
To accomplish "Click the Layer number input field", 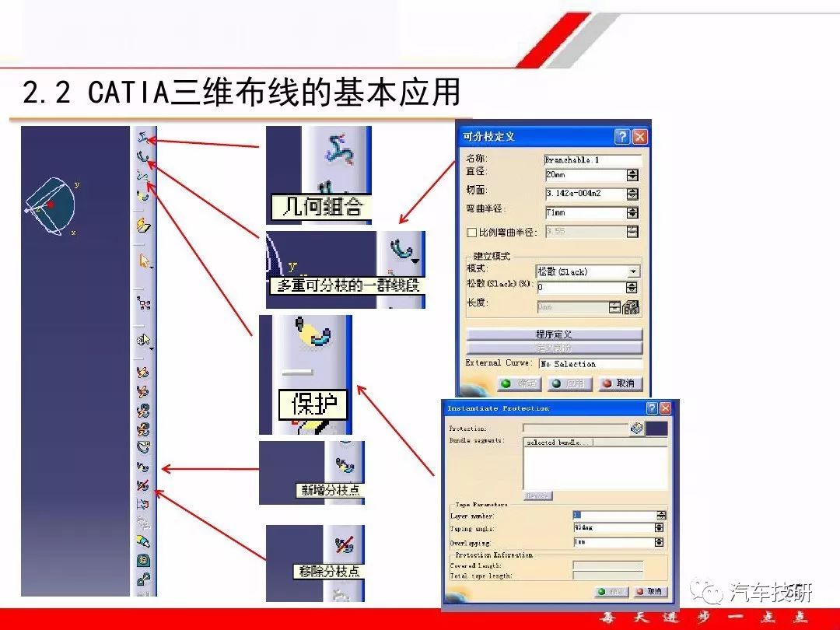I will 614,515.
